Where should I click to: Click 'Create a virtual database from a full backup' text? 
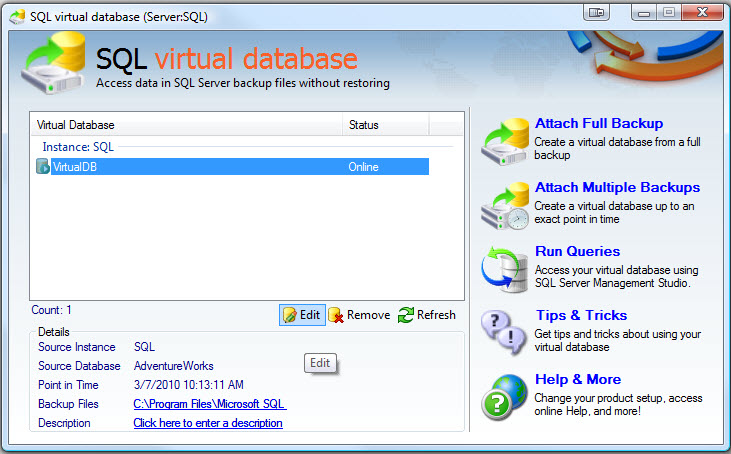617,148
